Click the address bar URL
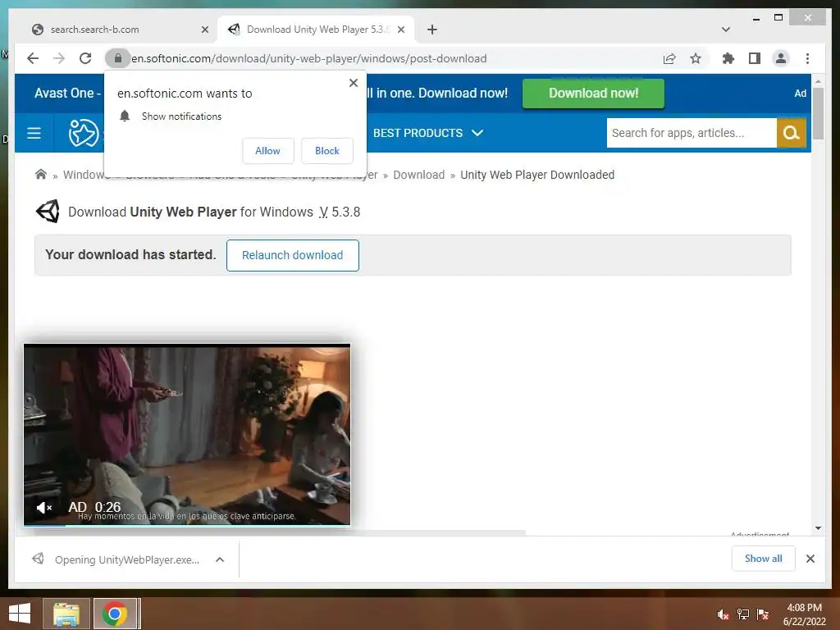This screenshot has height=630, width=840. [x=309, y=58]
